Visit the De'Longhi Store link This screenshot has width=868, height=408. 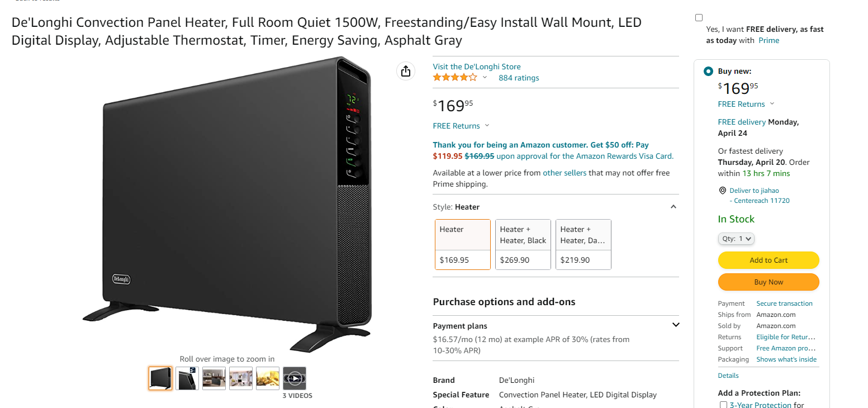point(477,67)
